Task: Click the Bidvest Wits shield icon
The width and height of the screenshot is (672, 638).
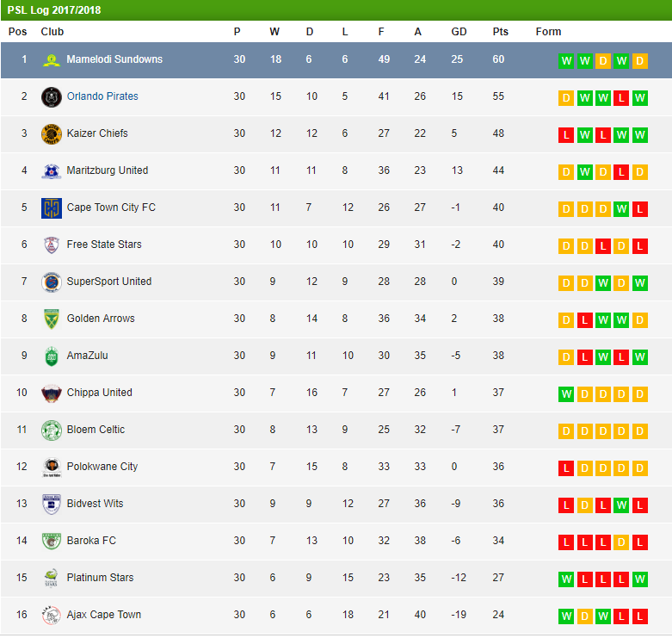Action: tap(52, 505)
